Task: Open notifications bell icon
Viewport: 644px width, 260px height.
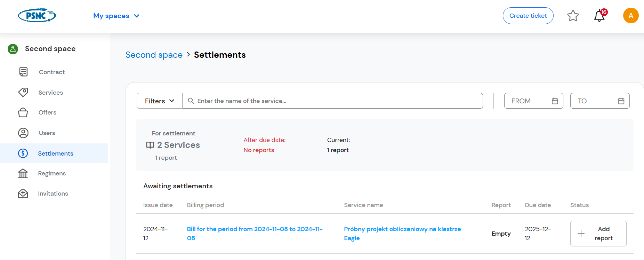Action: coord(599,16)
